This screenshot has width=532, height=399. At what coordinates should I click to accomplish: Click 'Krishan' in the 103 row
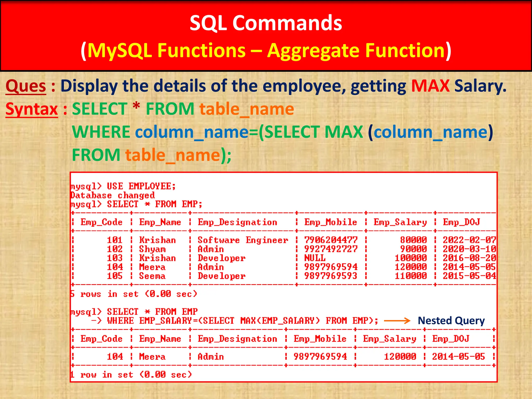(x=157, y=258)
